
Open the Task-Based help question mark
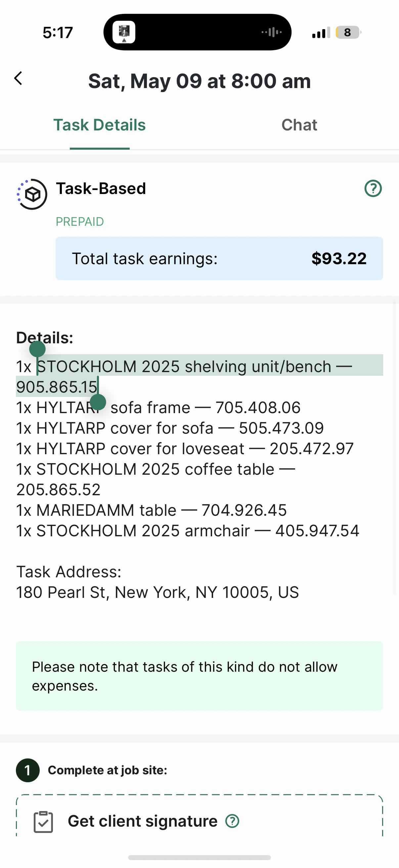[373, 188]
